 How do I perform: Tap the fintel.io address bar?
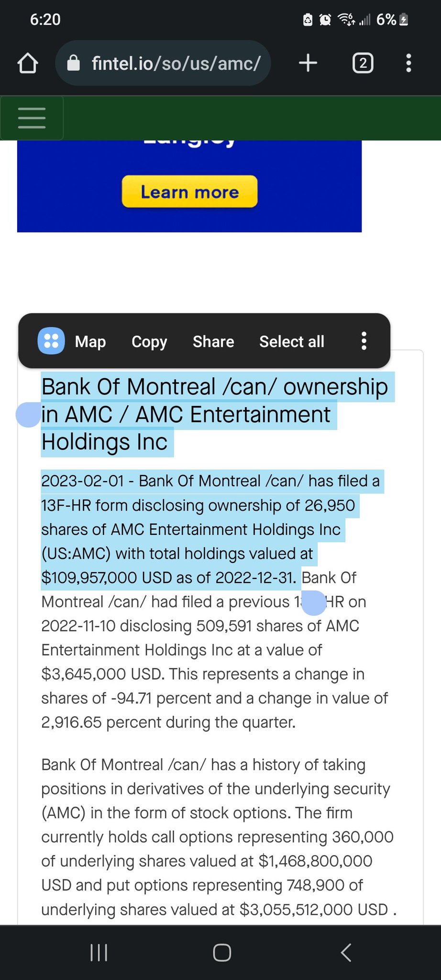click(176, 63)
